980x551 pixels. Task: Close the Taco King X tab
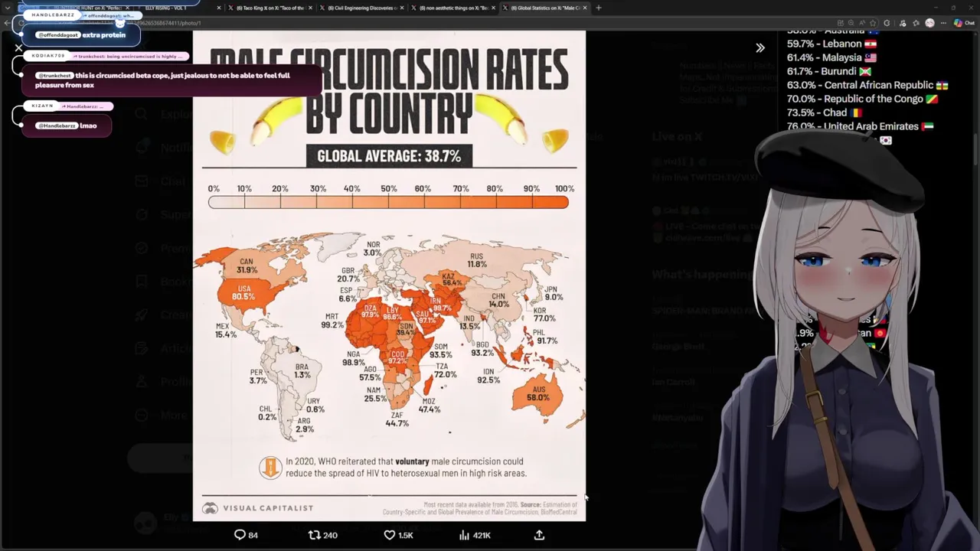point(311,8)
